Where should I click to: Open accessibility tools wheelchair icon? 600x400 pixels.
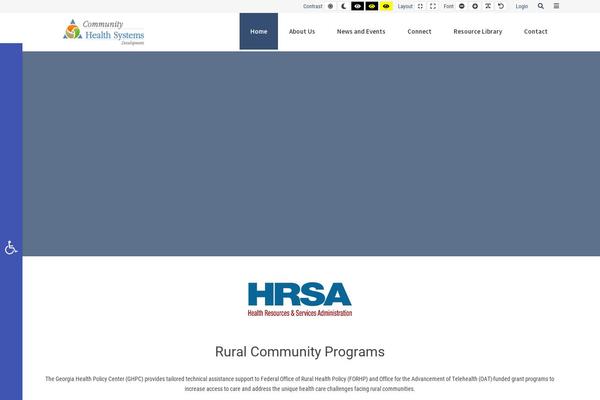11,248
